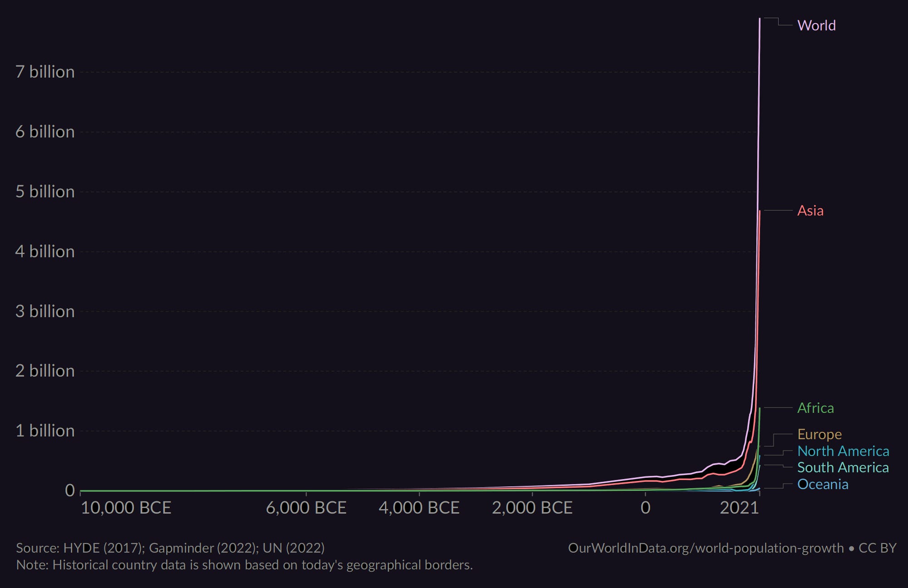The height and width of the screenshot is (588, 908).
Task: Click the 10,000 BCE axis tick
Action: click(126, 508)
